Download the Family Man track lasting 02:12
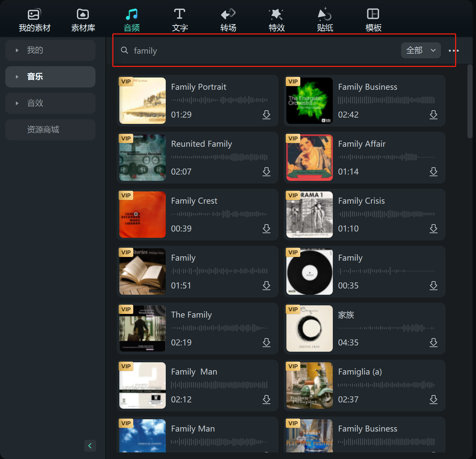The height and width of the screenshot is (459, 476). coord(267,399)
